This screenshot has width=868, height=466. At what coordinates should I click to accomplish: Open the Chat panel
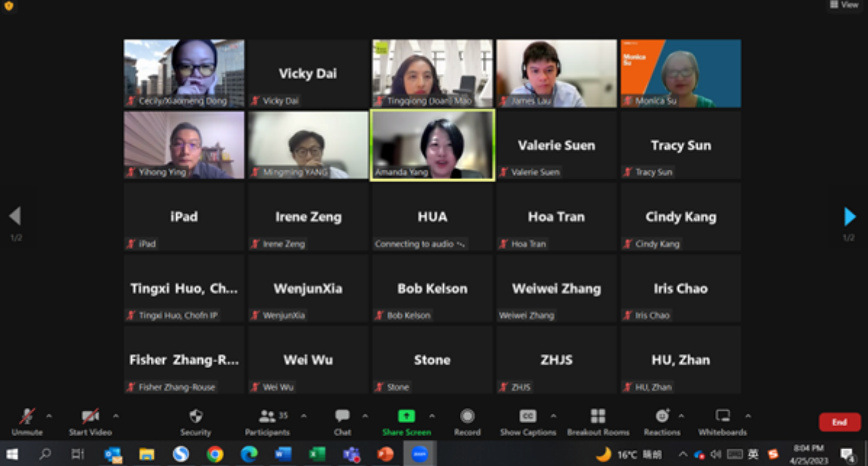(x=342, y=417)
